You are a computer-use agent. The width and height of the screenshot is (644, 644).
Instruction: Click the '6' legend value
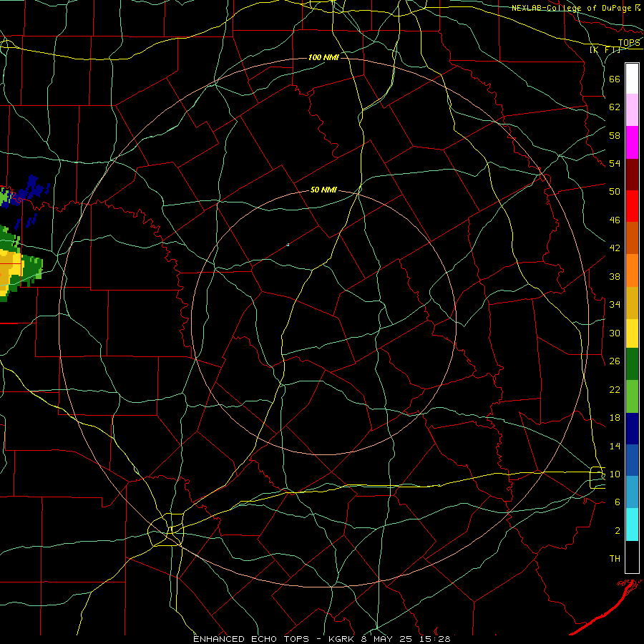pyautogui.click(x=618, y=502)
